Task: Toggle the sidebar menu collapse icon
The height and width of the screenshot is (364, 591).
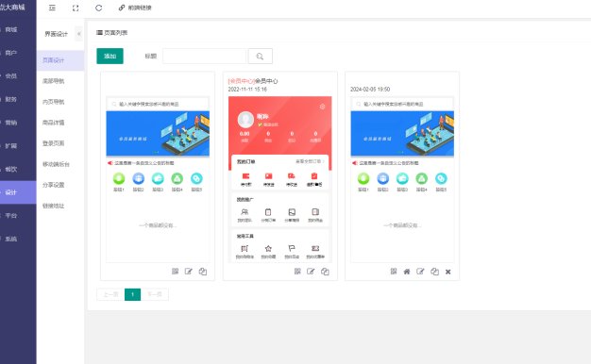Action: pos(52,8)
